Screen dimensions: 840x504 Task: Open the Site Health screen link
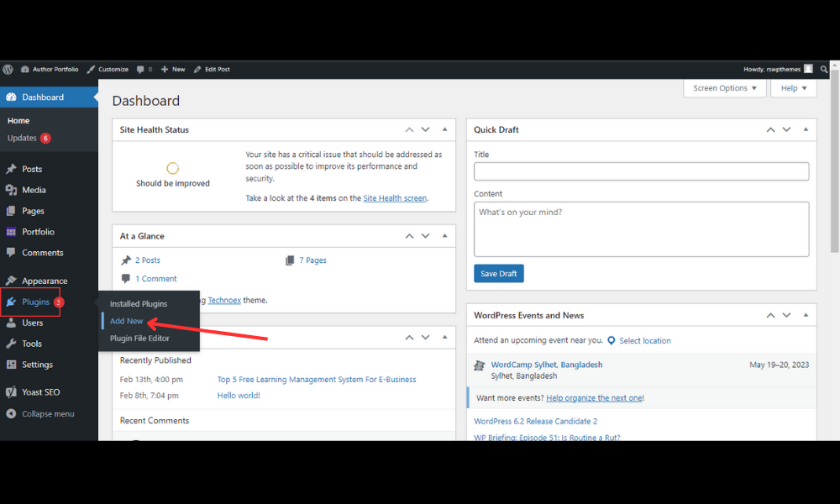coord(395,198)
